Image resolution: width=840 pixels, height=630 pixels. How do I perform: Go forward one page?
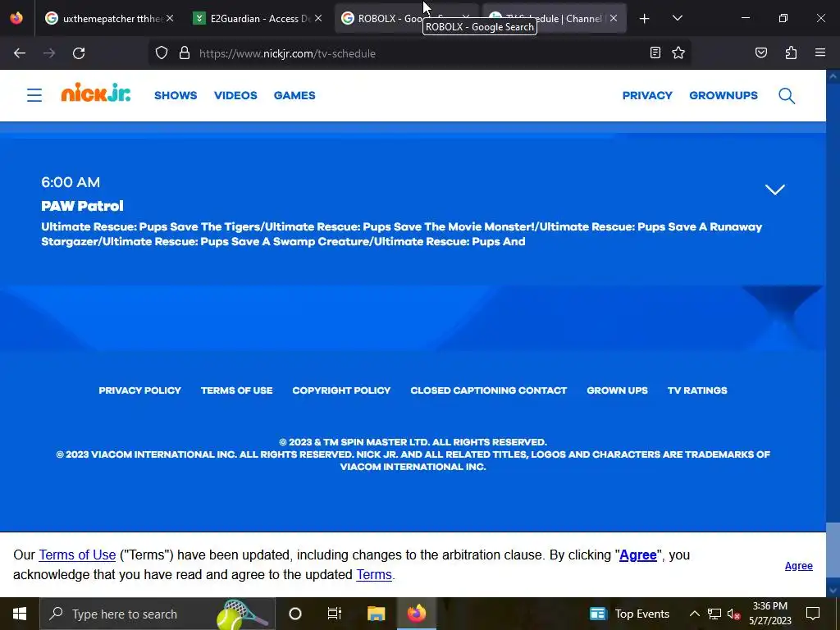click(x=49, y=53)
